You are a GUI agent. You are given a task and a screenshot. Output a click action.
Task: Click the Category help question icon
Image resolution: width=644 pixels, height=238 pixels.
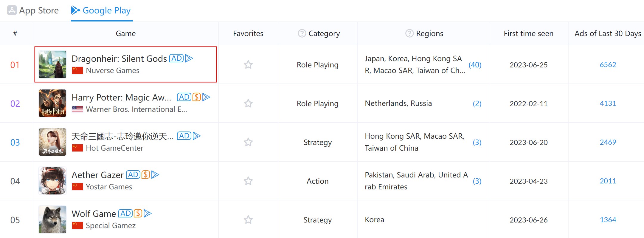pyautogui.click(x=302, y=33)
